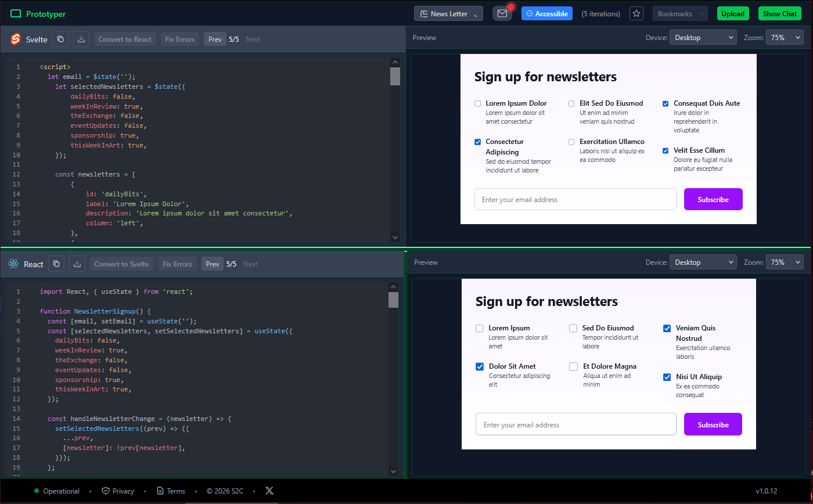Open the Zoom 75% dropdown in bottom preview

[x=785, y=262]
